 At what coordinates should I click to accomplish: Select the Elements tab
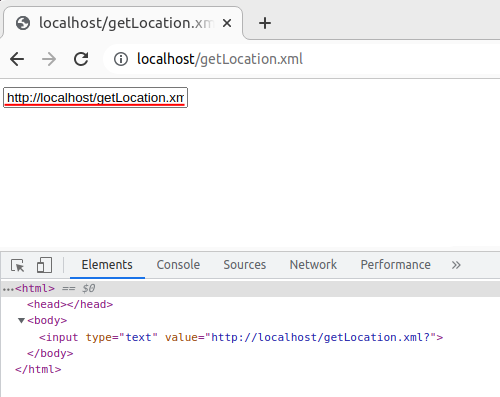point(107,265)
